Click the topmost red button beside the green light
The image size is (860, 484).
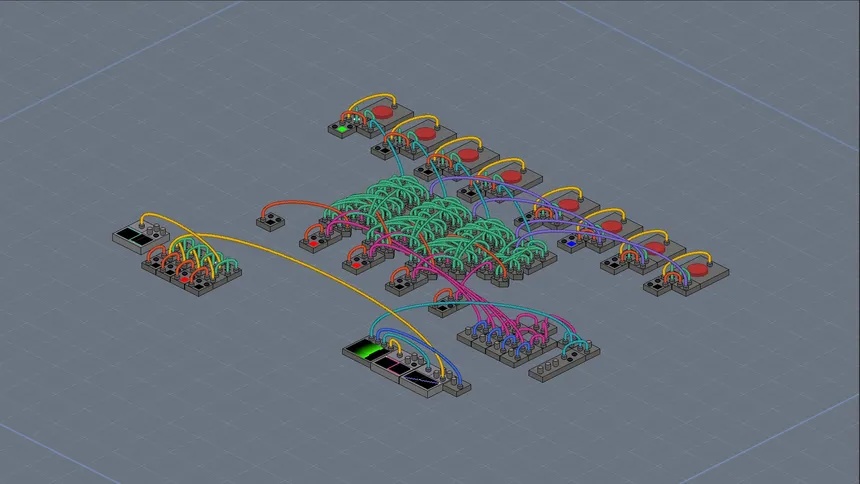pyautogui.click(x=383, y=112)
